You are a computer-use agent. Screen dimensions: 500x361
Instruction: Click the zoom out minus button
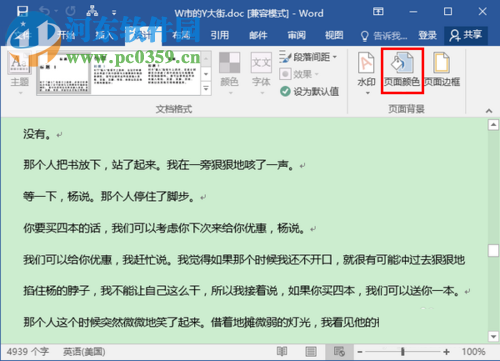tap(360, 352)
